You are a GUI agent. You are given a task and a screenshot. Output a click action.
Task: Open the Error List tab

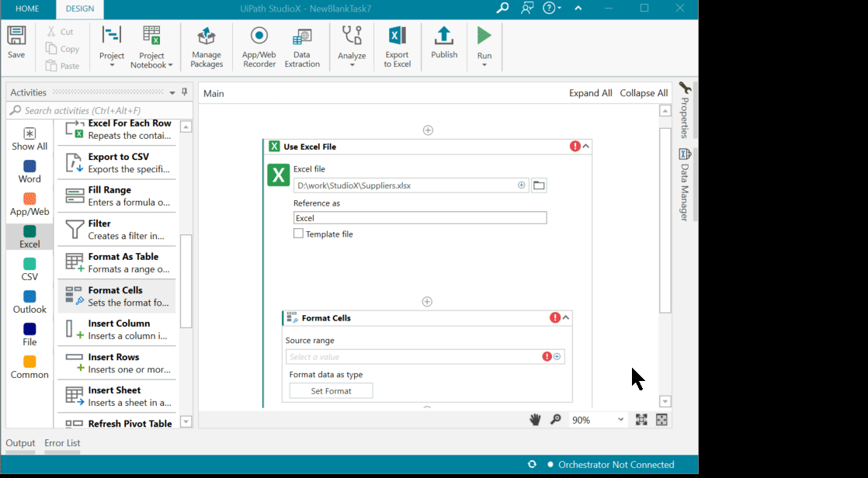coord(62,443)
